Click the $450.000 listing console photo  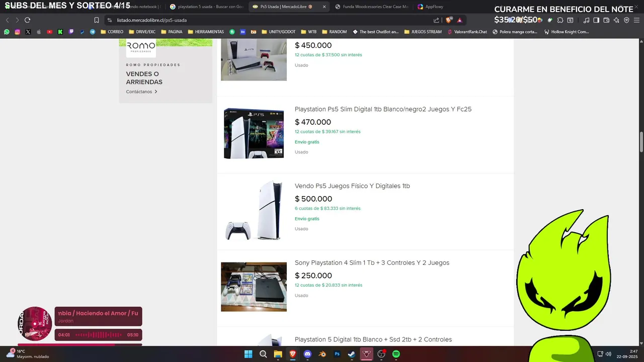tap(254, 59)
